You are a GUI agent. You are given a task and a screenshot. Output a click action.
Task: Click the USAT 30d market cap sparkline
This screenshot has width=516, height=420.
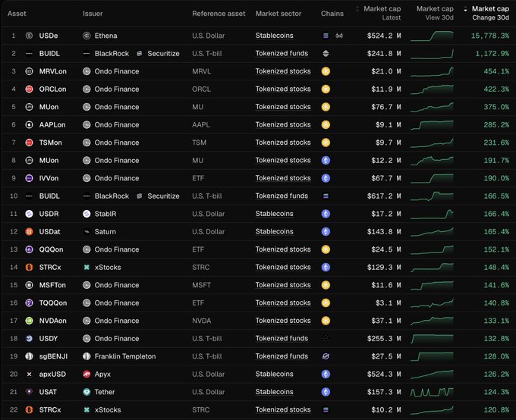432,392
